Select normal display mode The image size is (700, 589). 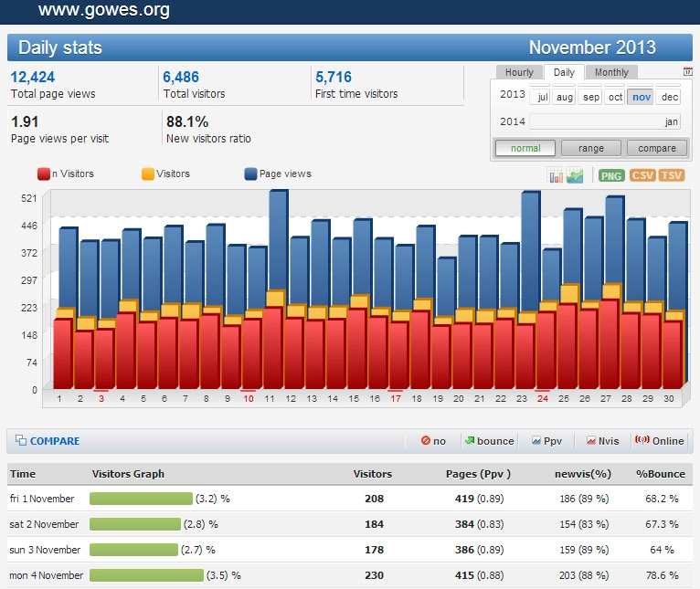coord(525,148)
